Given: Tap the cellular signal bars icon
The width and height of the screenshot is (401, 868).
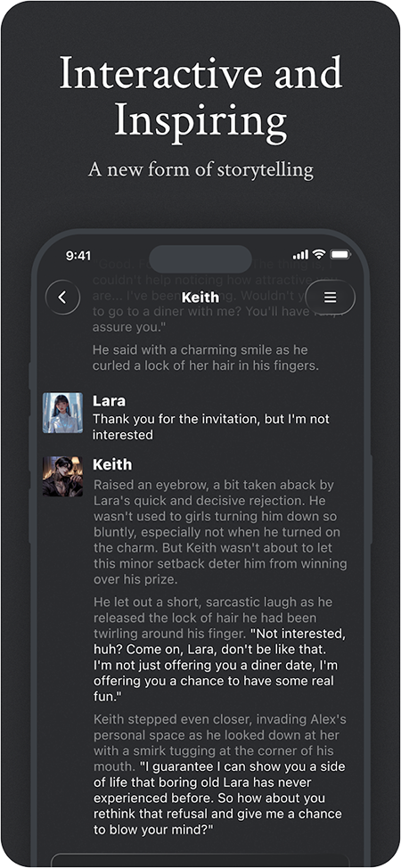Looking at the screenshot, I should (x=300, y=255).
